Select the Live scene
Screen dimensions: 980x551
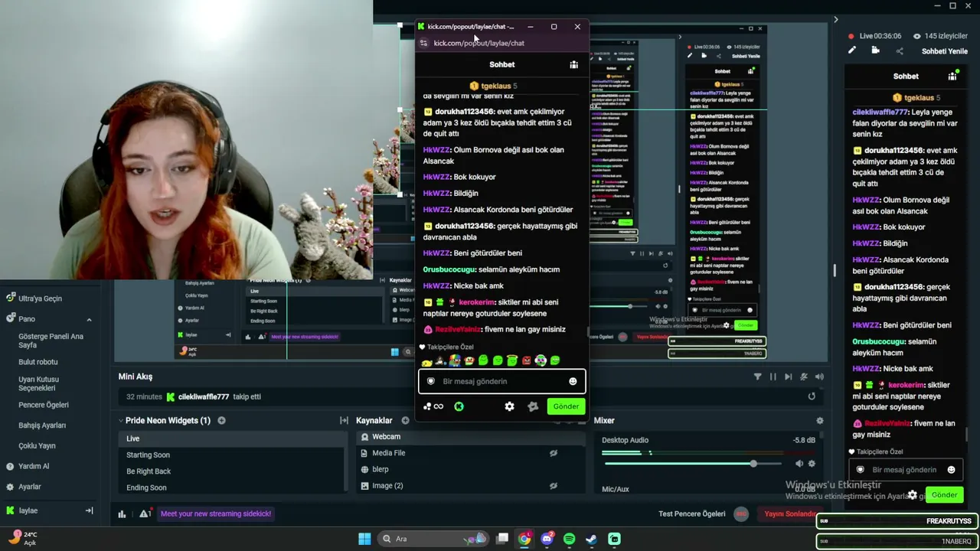coord(233,439)
